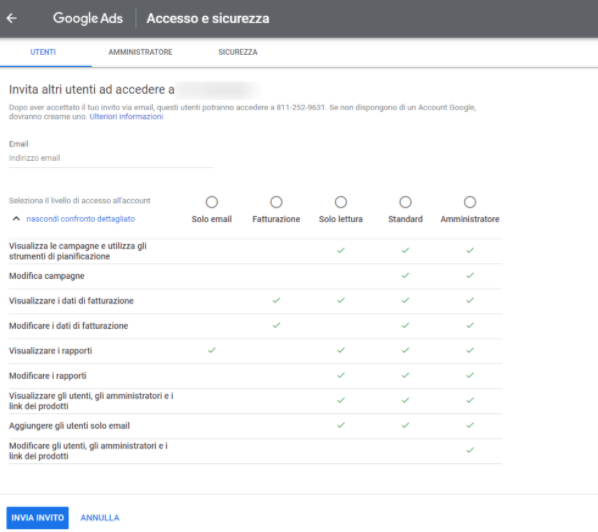Click Fatturazione checkmark in Modificare i dati di fatturazione
The width and height of the screenshot is (598, 532).
[276, 325]
